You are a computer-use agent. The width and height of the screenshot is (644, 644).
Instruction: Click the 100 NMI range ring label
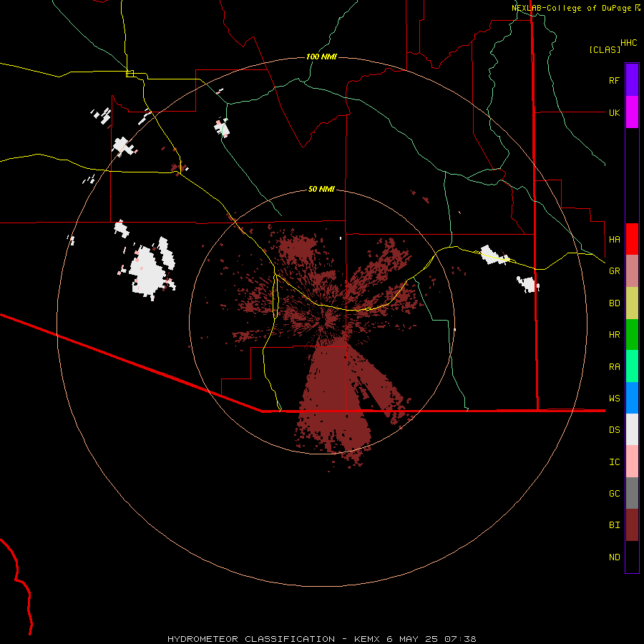(321, 57)
